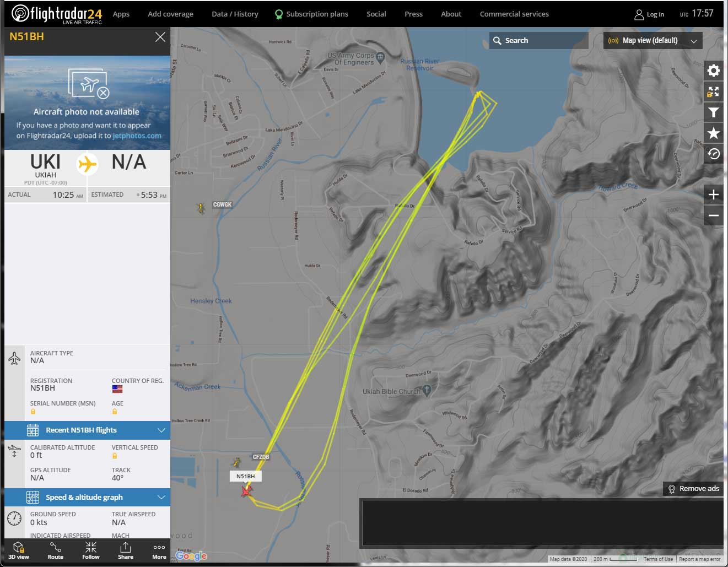Click the Share flight button
The height and width of the screenshot is (567, 728).
[126, 550]
